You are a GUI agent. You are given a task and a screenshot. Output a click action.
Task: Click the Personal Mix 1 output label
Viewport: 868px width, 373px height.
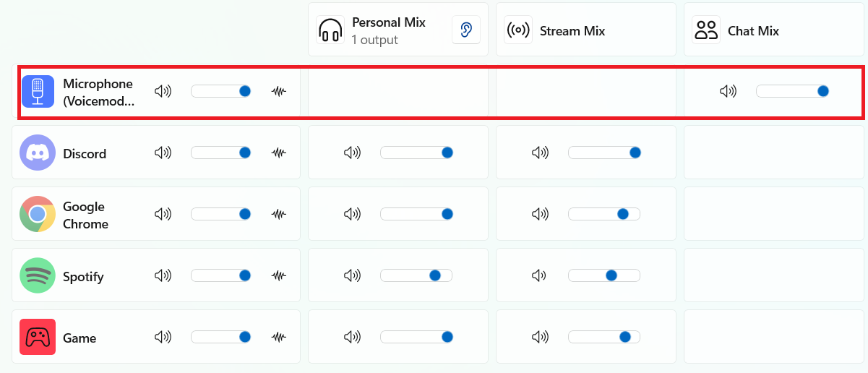click(374, 40)
